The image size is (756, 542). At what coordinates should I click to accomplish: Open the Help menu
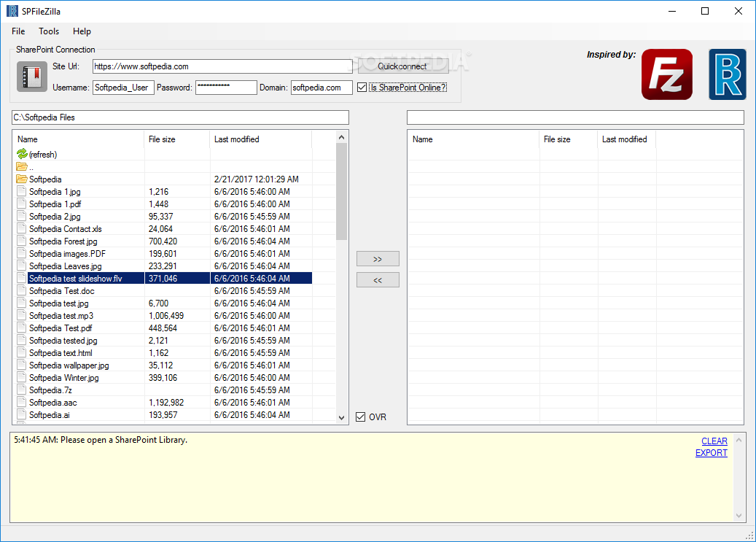click(82, 31)
